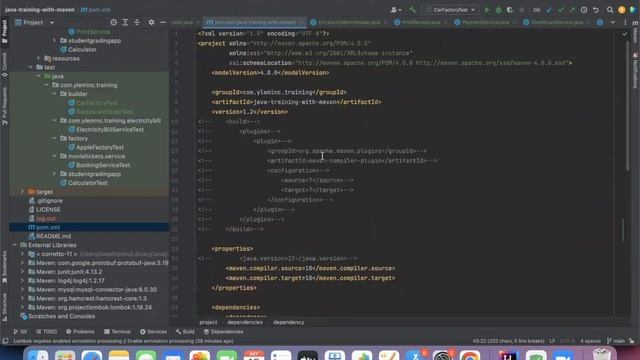This screenshot has width=640, height=360.
Task: Click the gray Stop square icon
Action: [x=522, y=10]
